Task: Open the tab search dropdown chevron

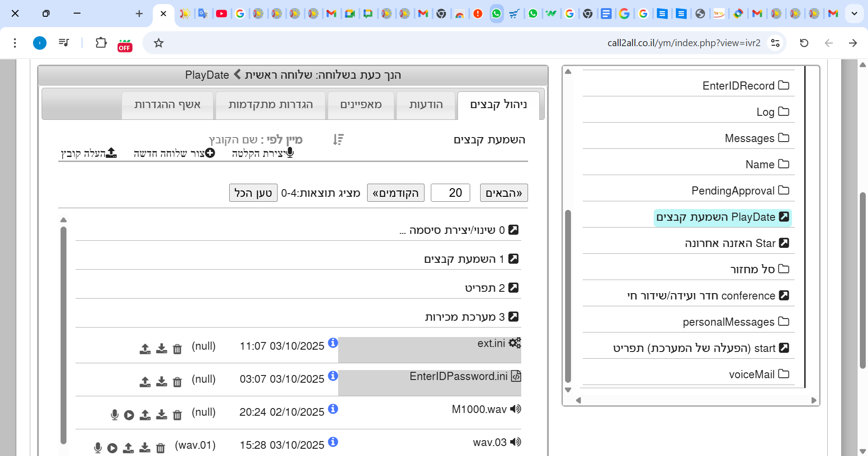Action: point(854,14)
